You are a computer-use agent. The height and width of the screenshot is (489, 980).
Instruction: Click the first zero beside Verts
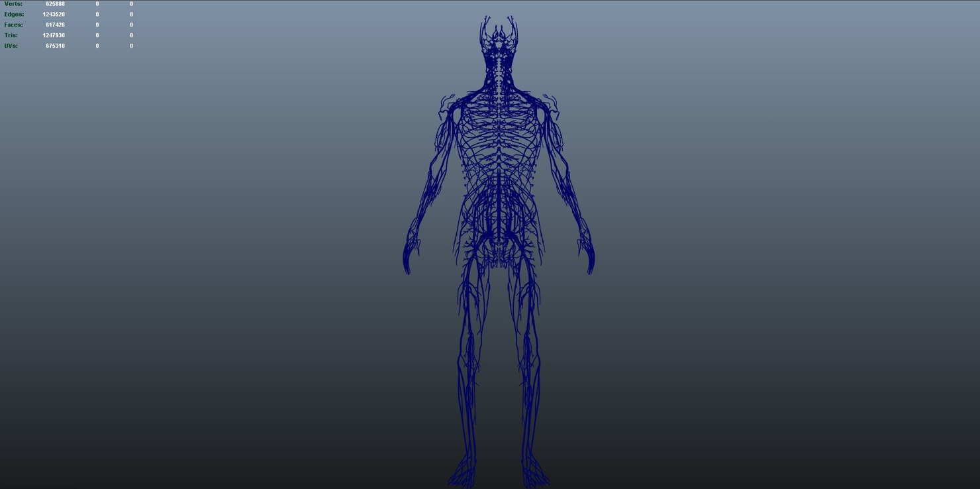pos(97,3)
